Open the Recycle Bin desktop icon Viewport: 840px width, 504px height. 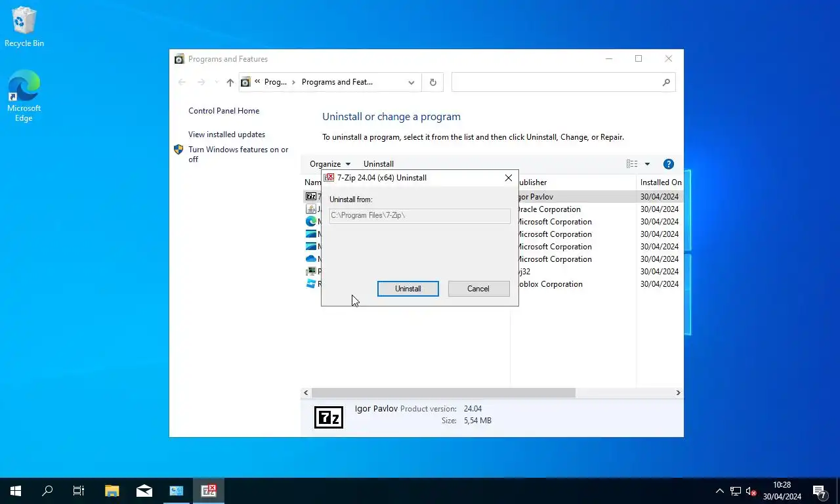click(x=24, y=28)
